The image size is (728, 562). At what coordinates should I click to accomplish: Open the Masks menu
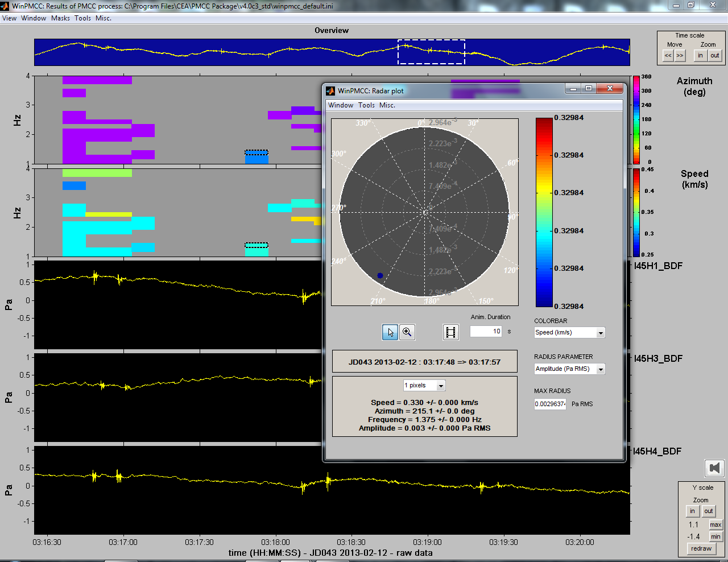click(60, 18)
